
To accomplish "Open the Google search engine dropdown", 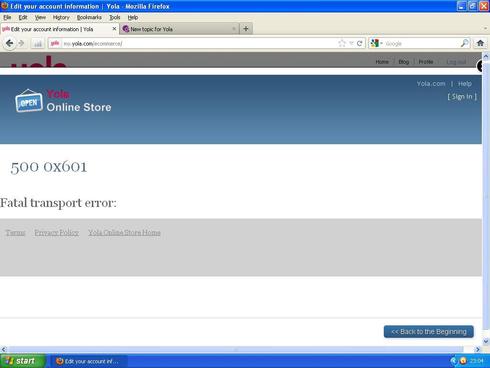I will tap(377, 43).
